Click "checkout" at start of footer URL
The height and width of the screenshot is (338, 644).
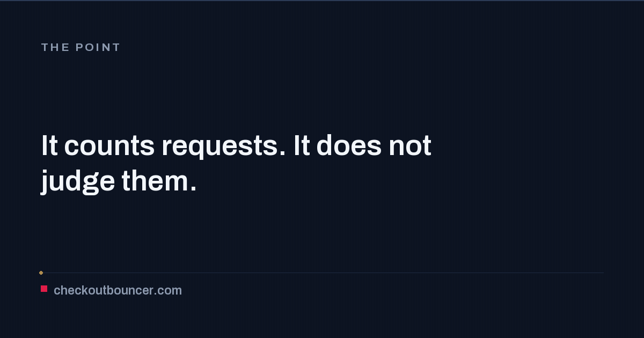tap(77, 290)
